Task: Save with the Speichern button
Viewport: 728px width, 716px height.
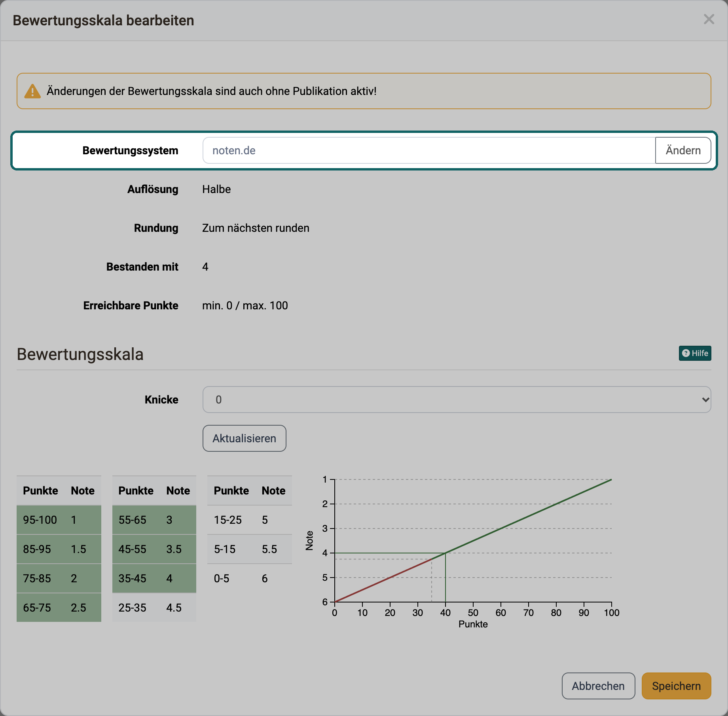Action: [x=676, y=686]
